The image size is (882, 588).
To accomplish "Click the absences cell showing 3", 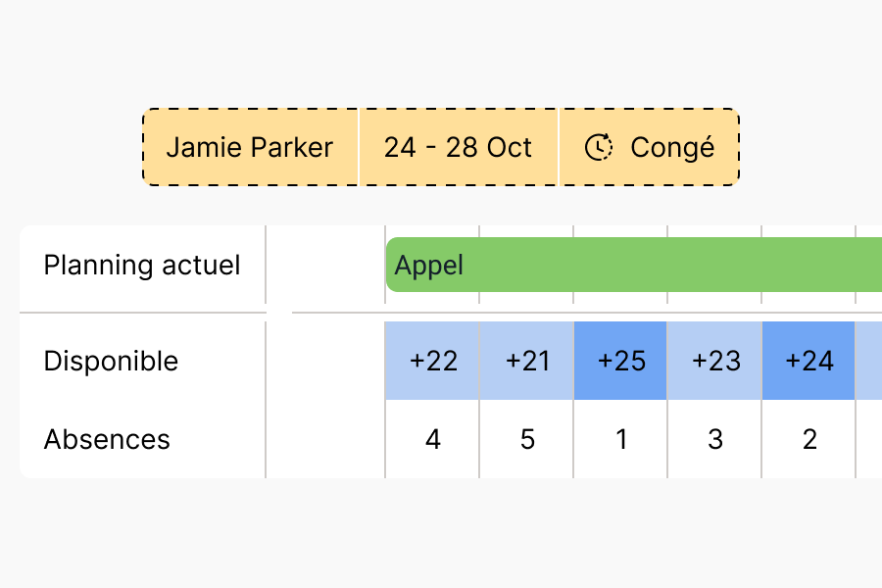I will tap(715, 439).
